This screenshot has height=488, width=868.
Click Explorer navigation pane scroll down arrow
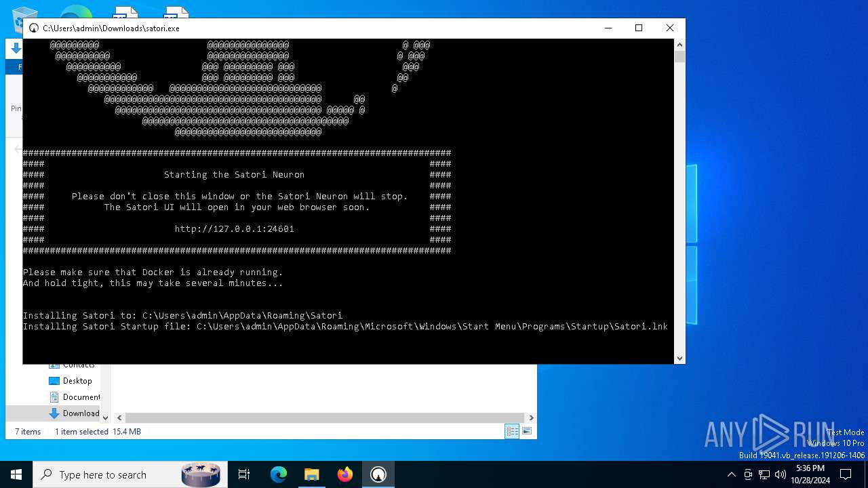tap(105, 418)
